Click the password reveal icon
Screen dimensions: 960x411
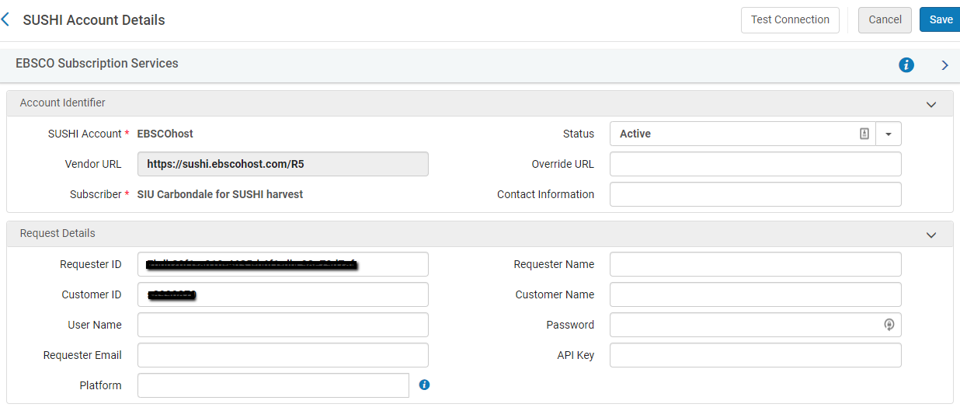[x=890, y=325]
